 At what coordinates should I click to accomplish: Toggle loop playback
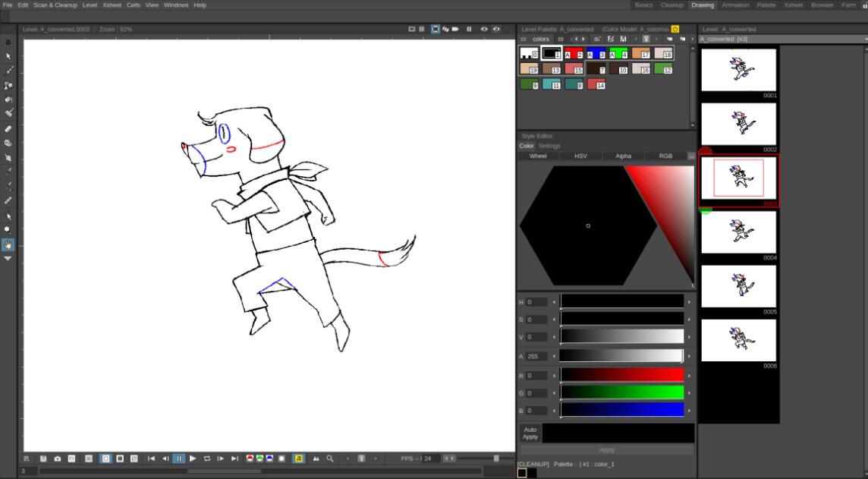[207, 459]
